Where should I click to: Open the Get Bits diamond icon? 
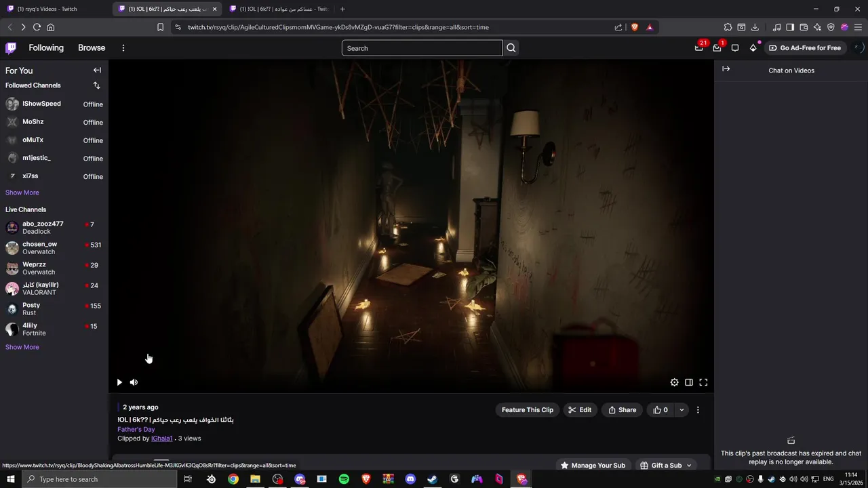click(753, 48)
